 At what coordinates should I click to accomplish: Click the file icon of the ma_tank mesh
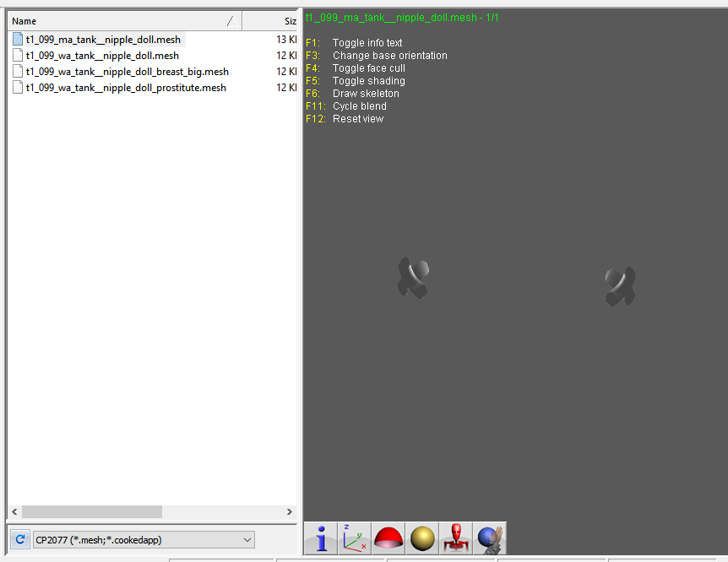(18, 40)
